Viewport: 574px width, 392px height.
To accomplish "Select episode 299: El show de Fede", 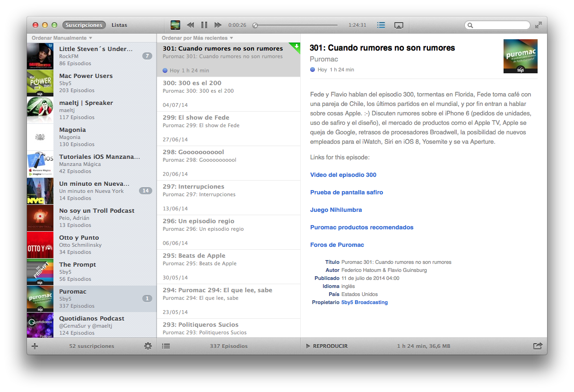I will coord(229,129).
